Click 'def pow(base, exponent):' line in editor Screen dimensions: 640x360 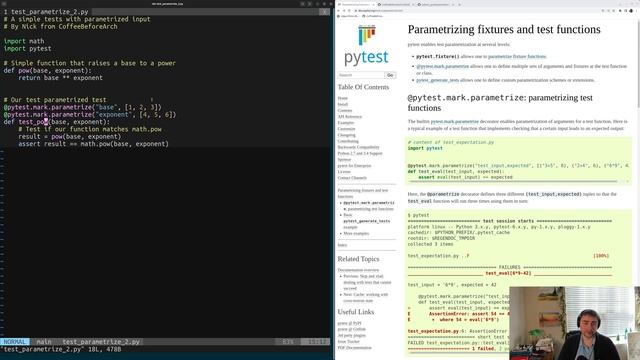click(48, 70)
